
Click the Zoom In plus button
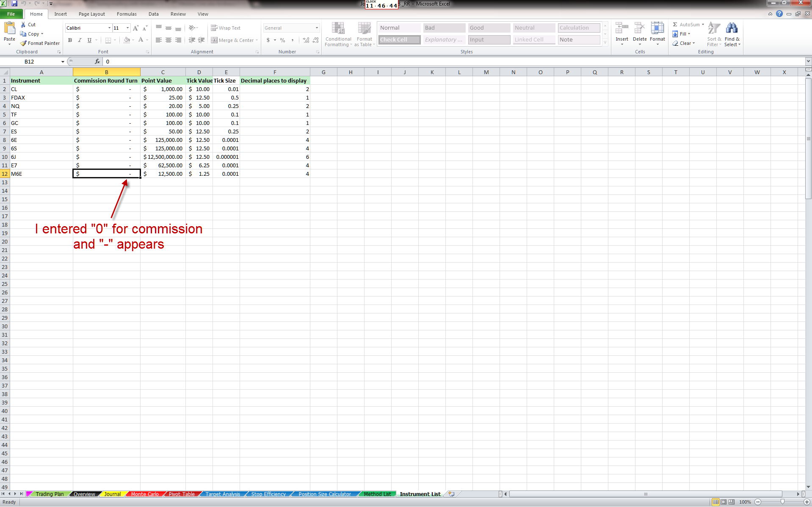[x=806, y=502]
